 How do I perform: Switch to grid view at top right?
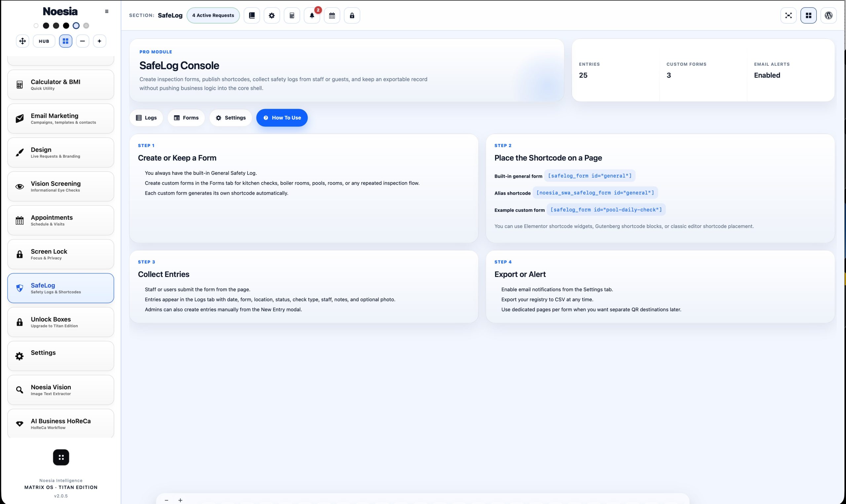[808, 15]
